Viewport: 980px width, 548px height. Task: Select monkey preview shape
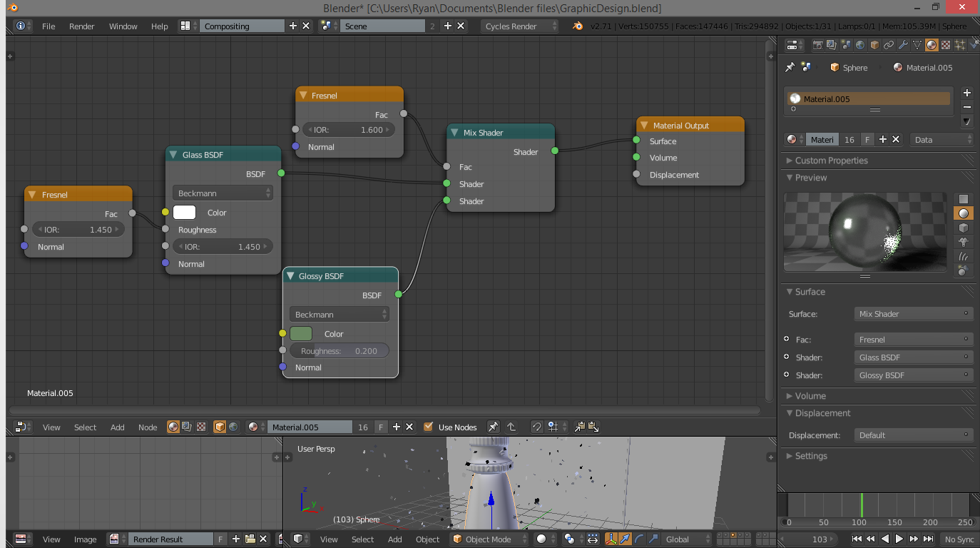[x=964, y=242]
